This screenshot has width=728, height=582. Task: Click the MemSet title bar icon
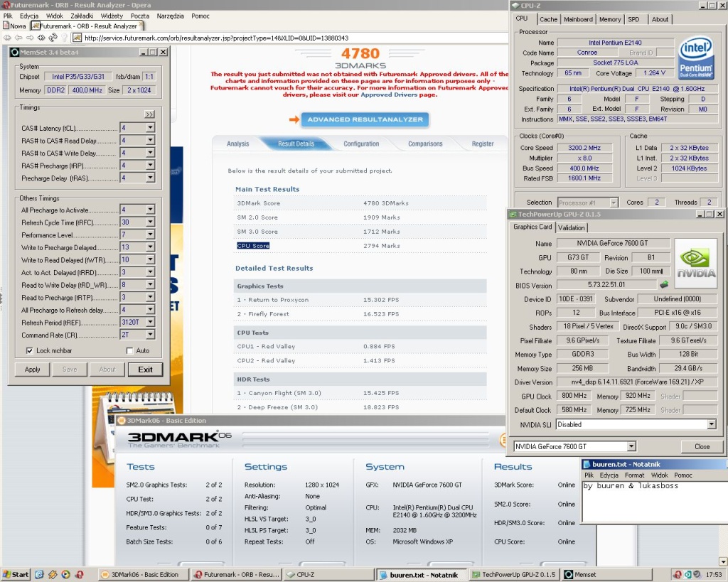coord(15,53)
